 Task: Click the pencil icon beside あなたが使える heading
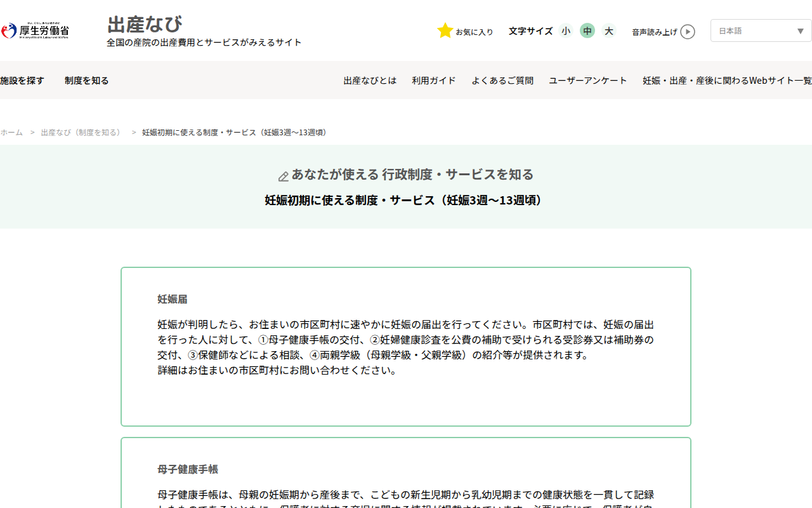[x=284, y=176]
